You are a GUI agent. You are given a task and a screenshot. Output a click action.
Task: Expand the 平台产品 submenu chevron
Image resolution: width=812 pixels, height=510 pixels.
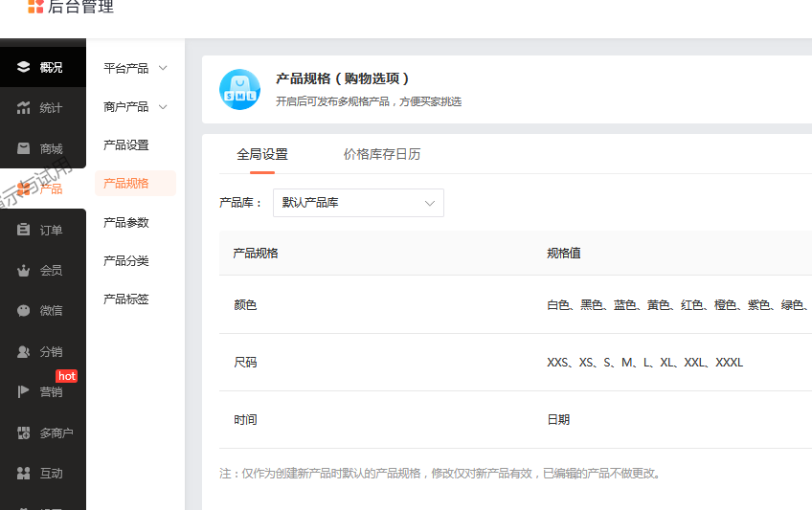[x=163, y=68]
